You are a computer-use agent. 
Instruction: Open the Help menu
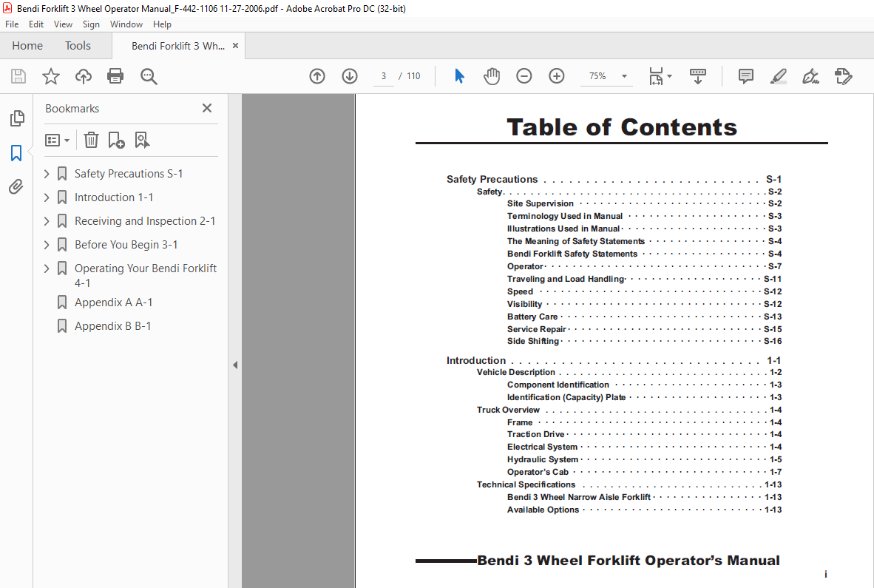coord(162,24)
